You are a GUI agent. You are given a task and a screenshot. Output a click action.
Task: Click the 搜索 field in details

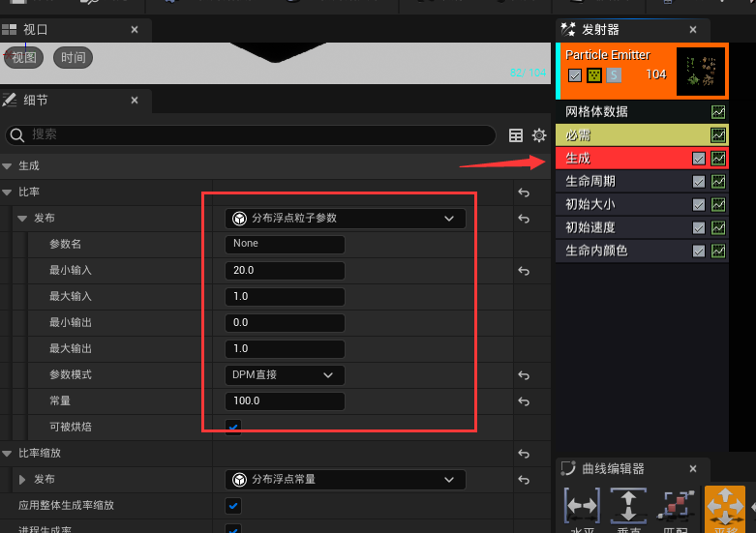coord(251,135)
